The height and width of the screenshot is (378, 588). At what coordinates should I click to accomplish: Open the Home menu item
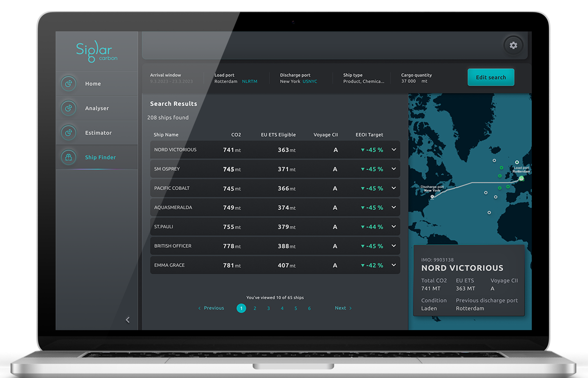93,83
